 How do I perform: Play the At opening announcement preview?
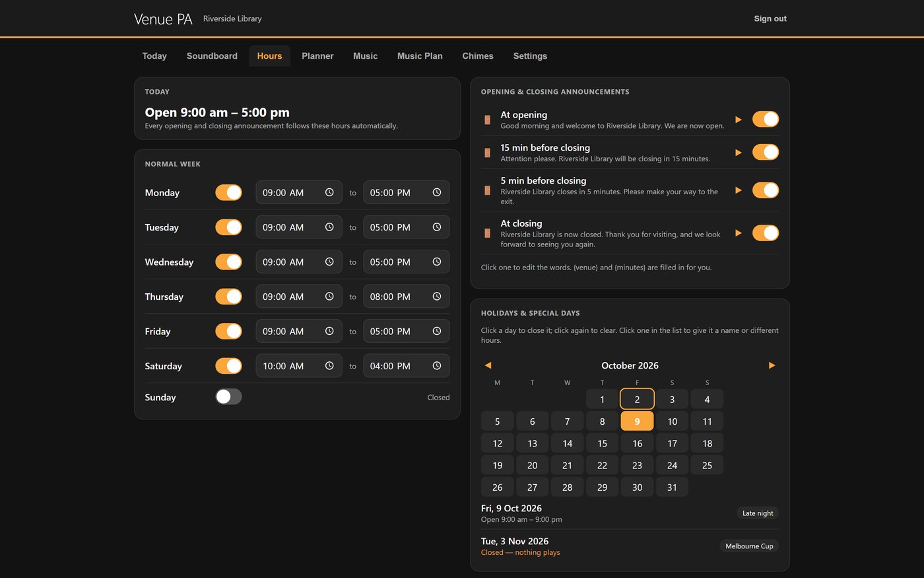click(x=739, y=120)
